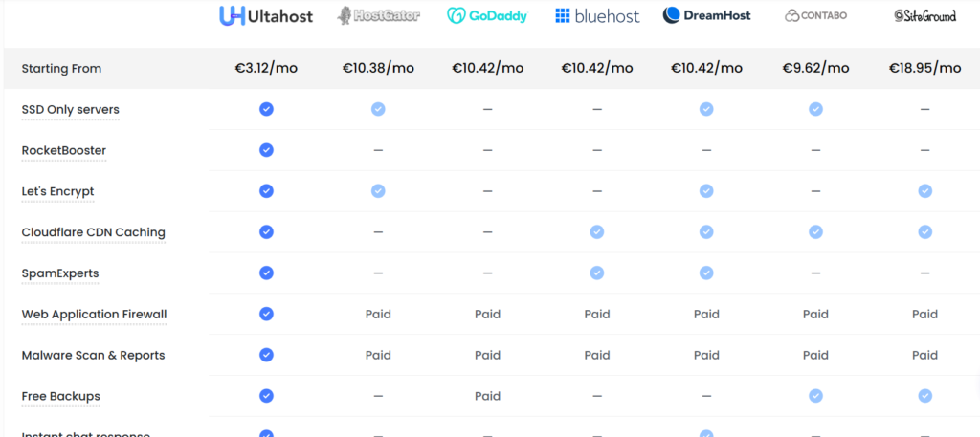Click Contabo's Cloudflare CDN Caching checkmark
This screenshot has width=980, height=437.
(815, 231)
